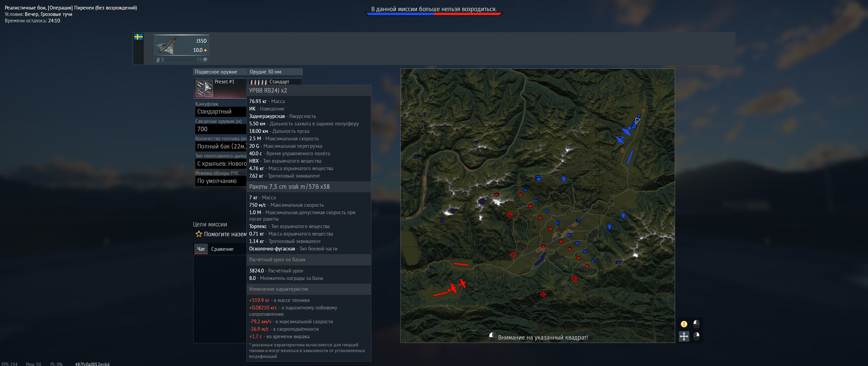The height and width of the screenshot is (366, 868).
Task: Click the right-mouse-button hint icon
Action: [x=696, y=336]
